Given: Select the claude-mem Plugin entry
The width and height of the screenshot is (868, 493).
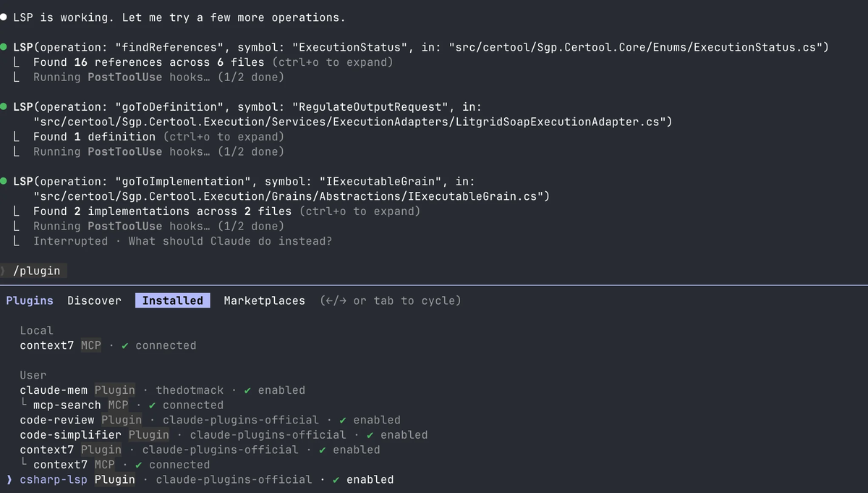Looking at the screenshot, I should (x=163, y=390).
